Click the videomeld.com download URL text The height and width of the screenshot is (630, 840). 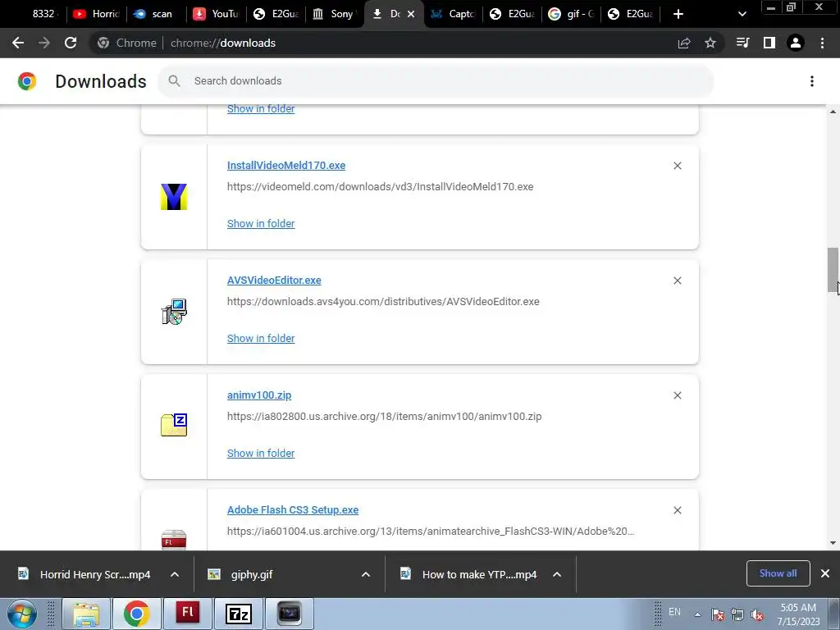tap(381, 187)
